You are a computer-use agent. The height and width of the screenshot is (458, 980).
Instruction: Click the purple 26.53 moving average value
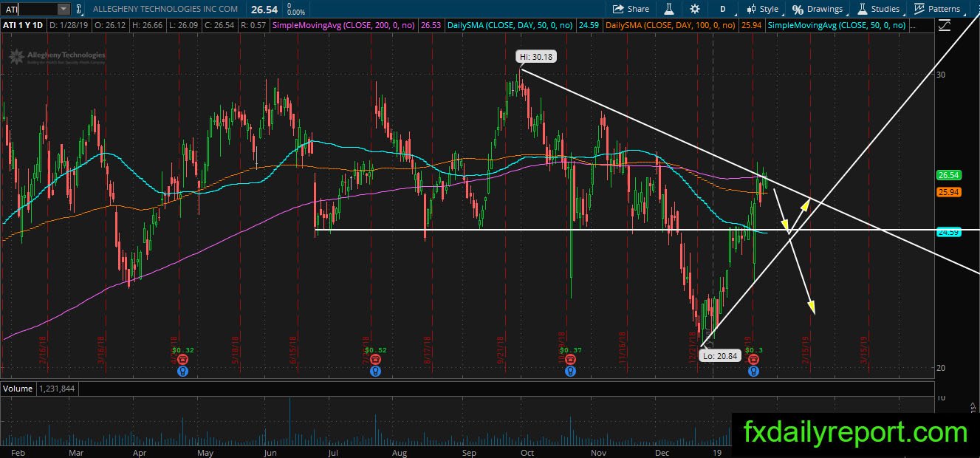[x=431, y=25]
